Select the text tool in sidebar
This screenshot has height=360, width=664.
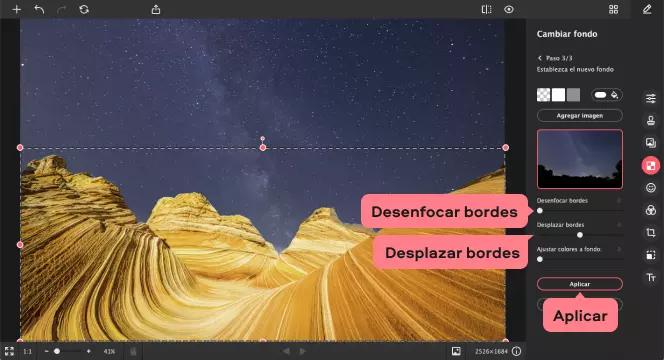651,277
